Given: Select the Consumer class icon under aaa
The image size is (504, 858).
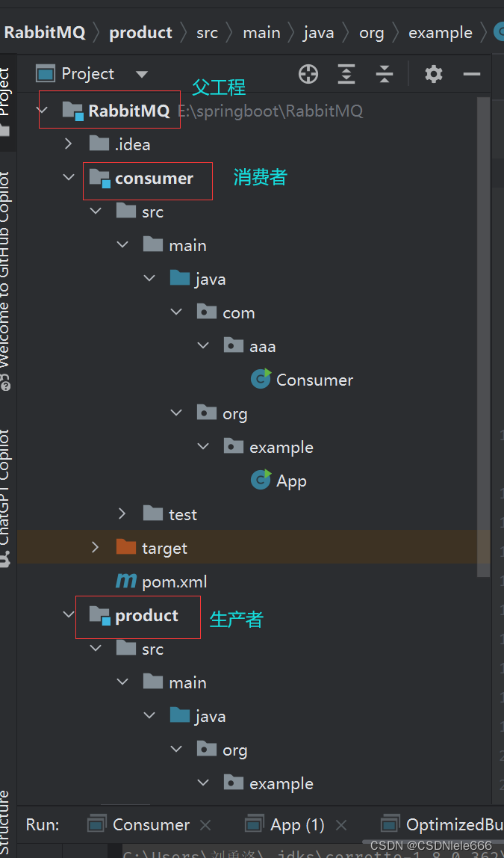Looking at the screenshot, I should (261, 379).
